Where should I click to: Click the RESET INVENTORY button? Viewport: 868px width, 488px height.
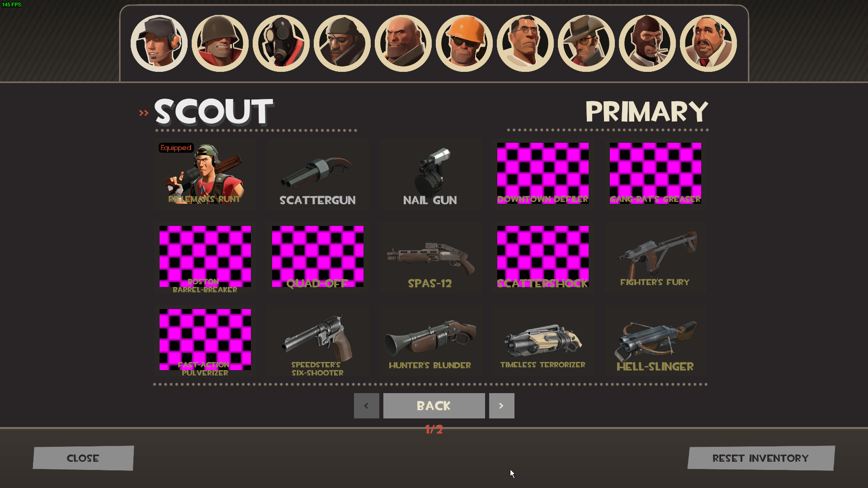point(761,458)
